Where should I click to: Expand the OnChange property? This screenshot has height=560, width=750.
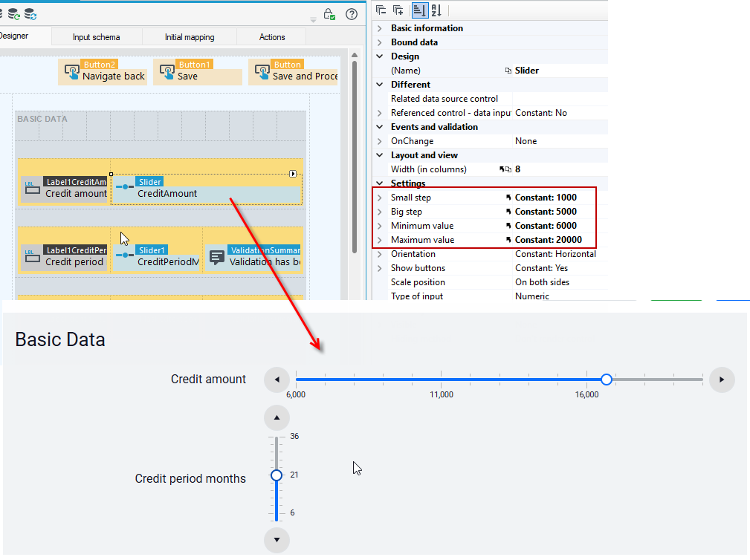click(x=379, y=141)
